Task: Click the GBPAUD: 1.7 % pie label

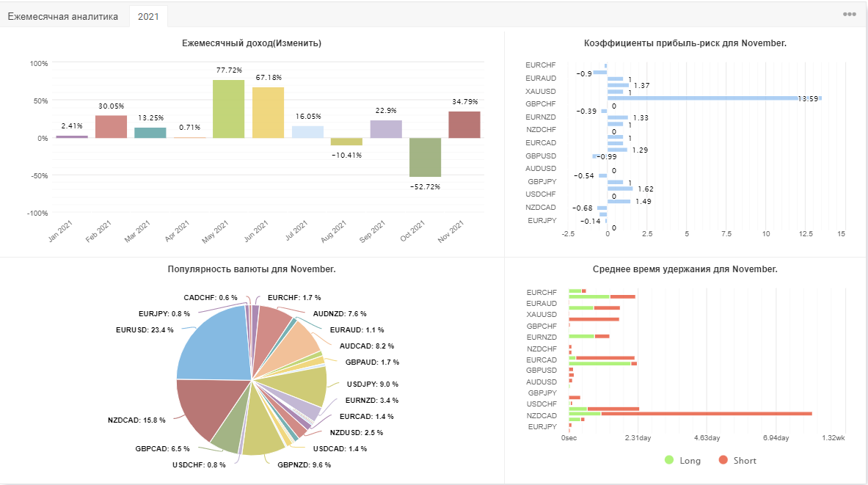Action: 373,362
